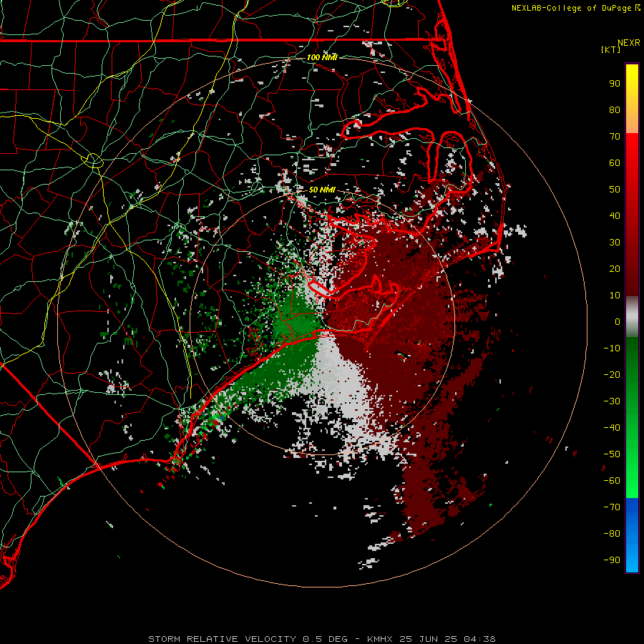
Task: Click the gray zero-velocity band of the colorbar
Action: coord(632,317)
